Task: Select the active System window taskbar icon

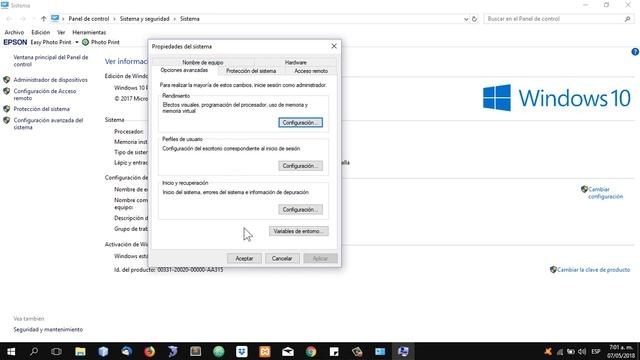Action: click(x=403, y=351)
